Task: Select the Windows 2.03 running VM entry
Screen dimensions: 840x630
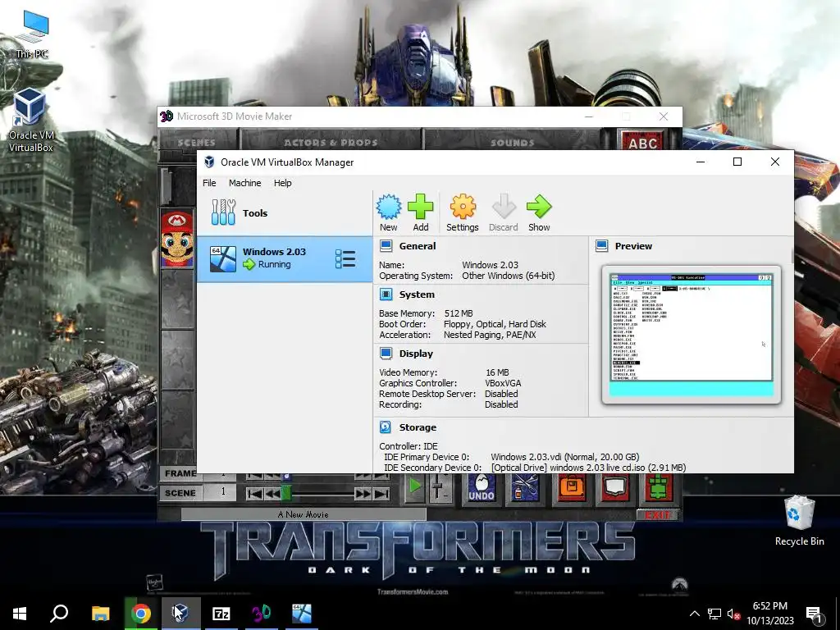Action: [x=285, y=258]
